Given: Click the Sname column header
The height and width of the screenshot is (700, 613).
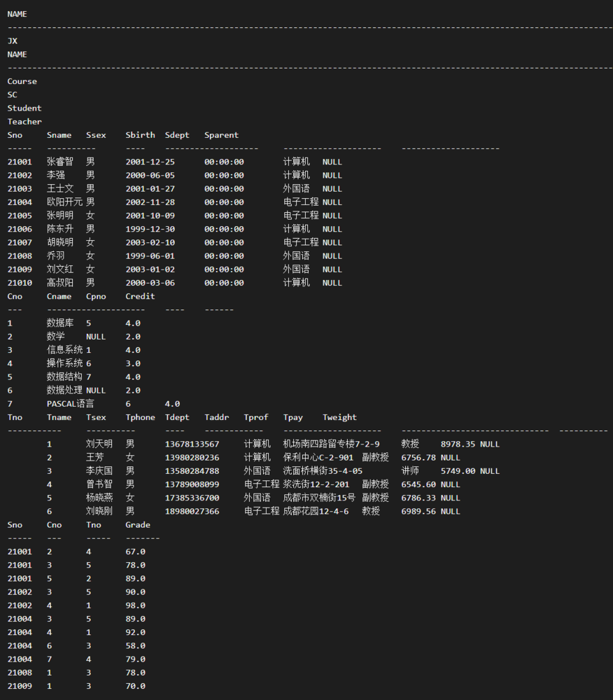Looking at the screenshot, I should pos(59,135).
